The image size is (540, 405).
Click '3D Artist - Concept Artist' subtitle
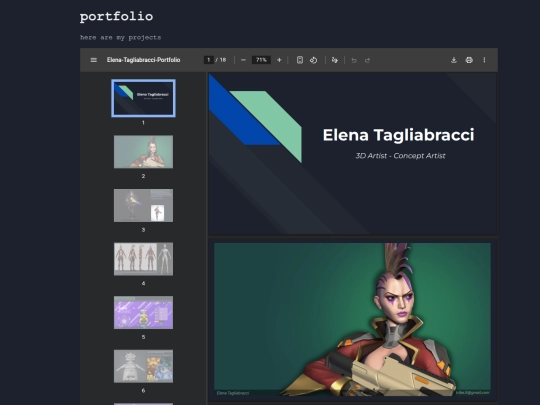400,156
